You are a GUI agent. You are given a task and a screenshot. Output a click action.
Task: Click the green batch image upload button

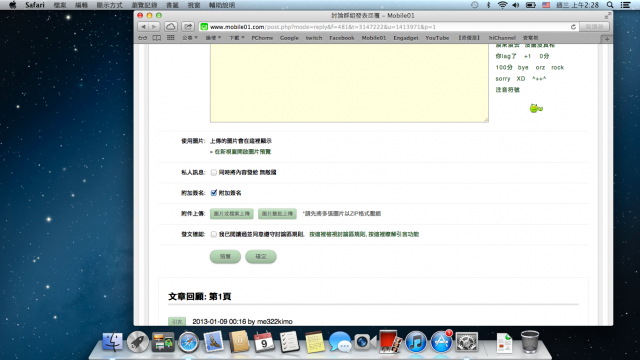277,213
